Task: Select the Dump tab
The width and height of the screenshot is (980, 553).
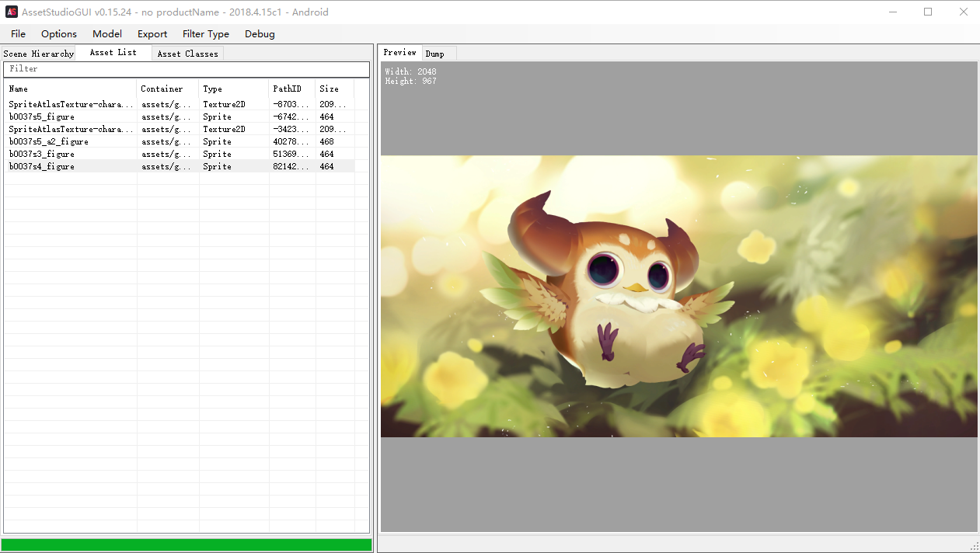Action: point(435,54)
